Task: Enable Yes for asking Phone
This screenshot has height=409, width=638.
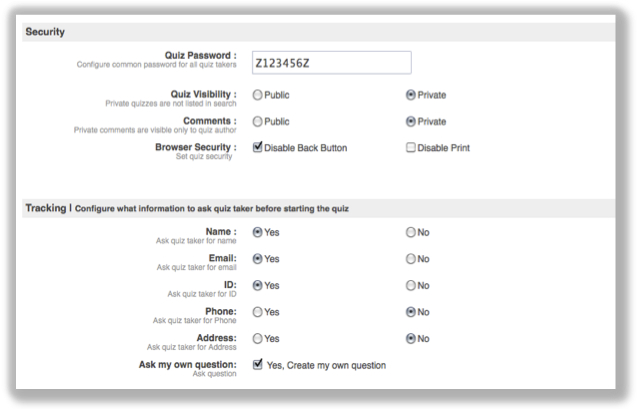Action: point(258,311)
